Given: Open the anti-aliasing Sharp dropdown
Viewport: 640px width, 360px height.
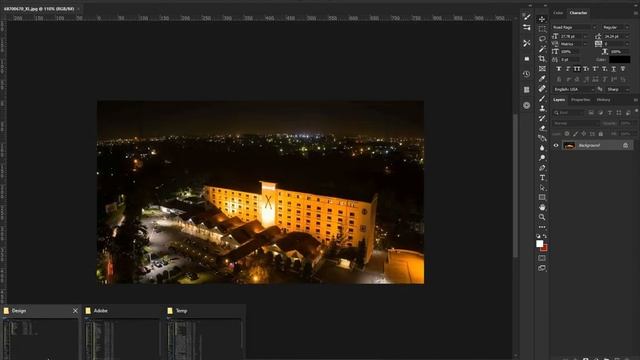Looking at the screenshot, I should tap(618, 89).
